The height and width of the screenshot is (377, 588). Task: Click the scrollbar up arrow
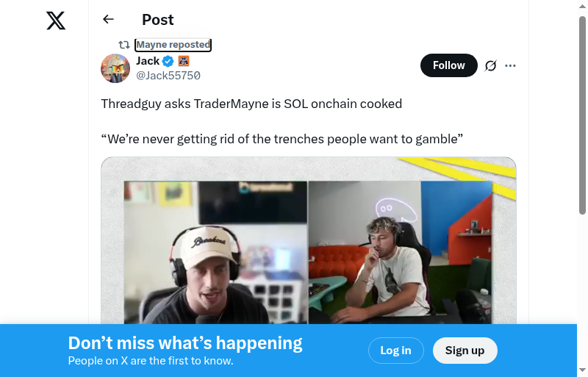582,6
